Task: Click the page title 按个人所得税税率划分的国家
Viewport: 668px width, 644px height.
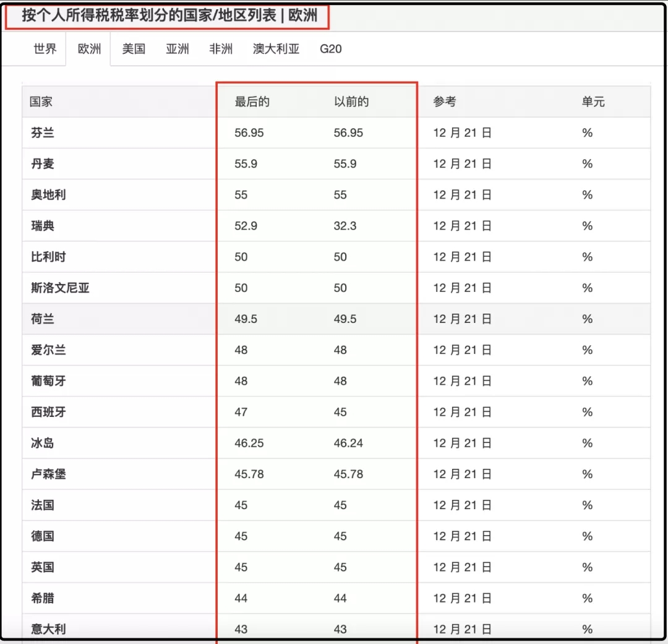Action: point(117,15)
